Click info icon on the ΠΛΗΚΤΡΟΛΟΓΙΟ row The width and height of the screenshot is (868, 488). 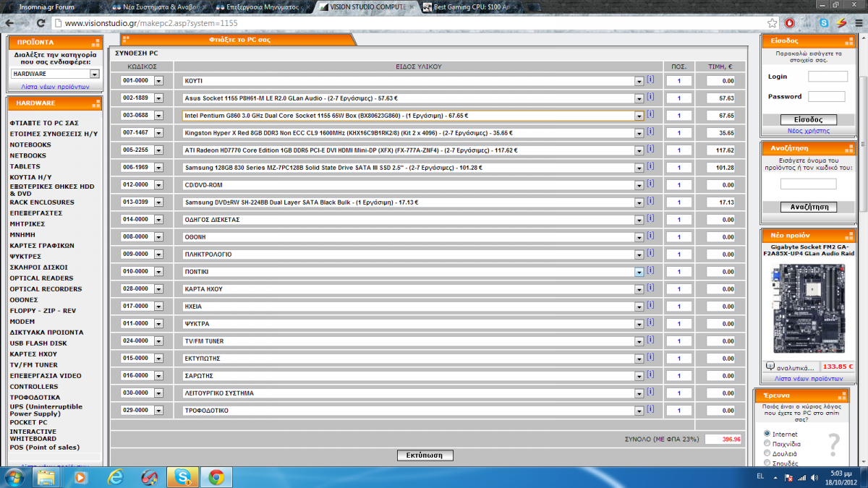pos(650,254)
